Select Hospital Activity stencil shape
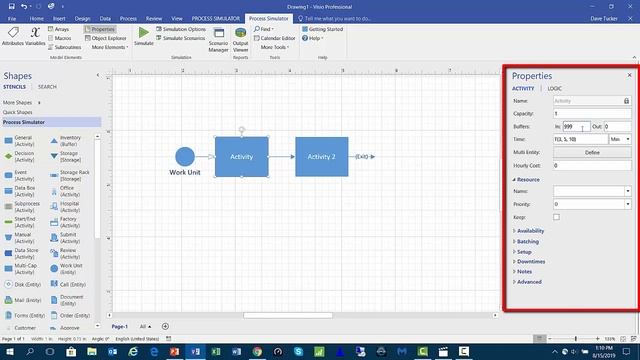 click(x=65, y=207)
